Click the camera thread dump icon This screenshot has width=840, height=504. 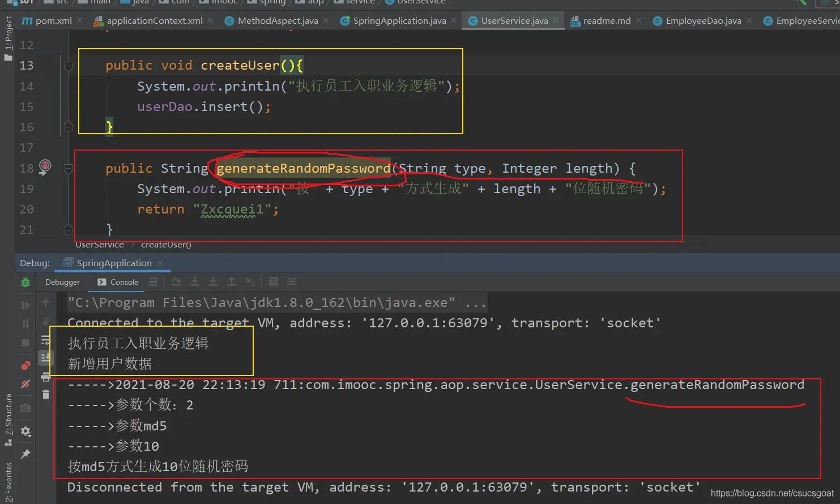click(25, 408)
